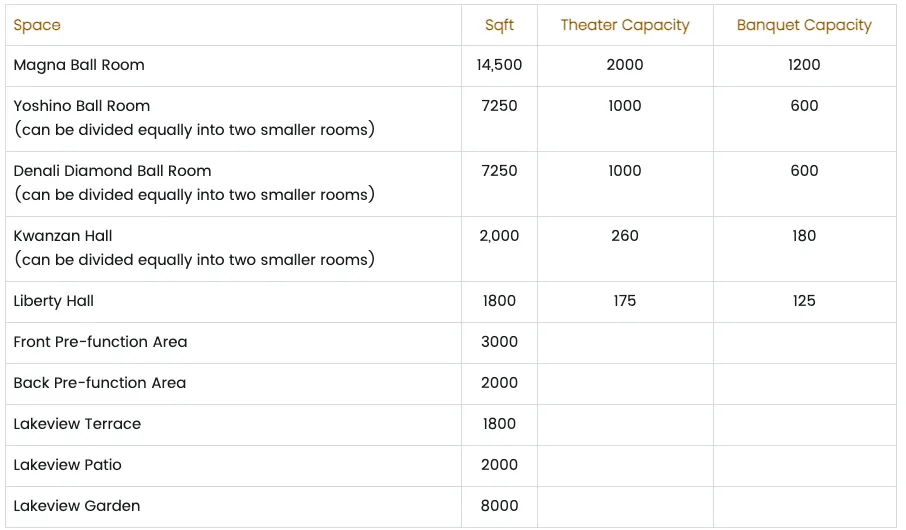The width and height of the screenshot is (906, 530).
Task: Click the Liberty Hall entry
Action: (53, 301)
